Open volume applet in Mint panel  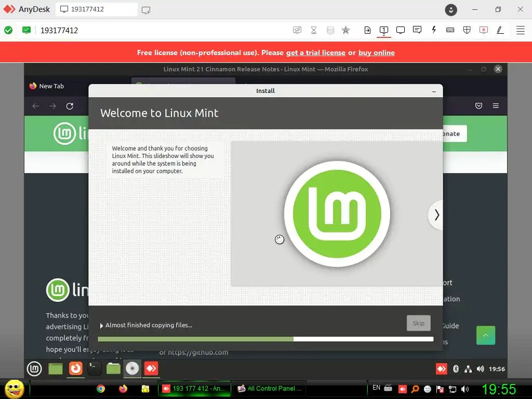click(x=480, y=369)
